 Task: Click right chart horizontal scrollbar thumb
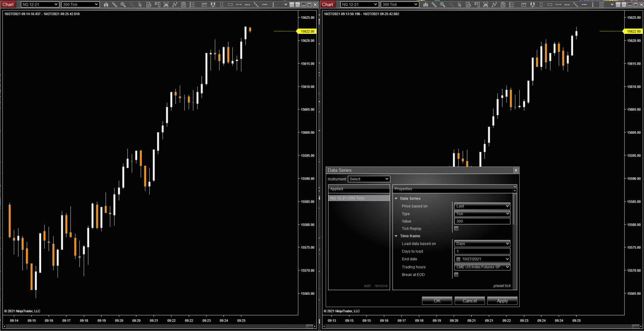635,326
